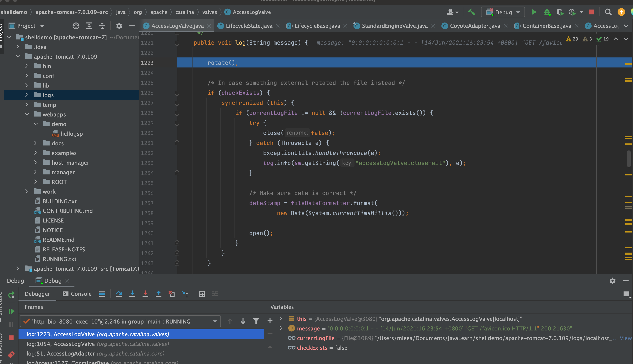Click Step Out up arrow
Viewport: 633px width, 364px height.
(x=158, y=294)
